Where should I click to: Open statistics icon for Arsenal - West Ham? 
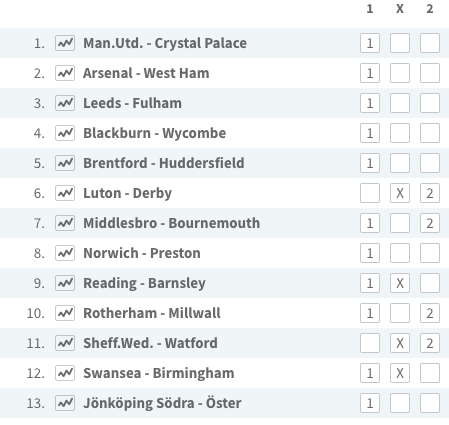(x=65, y=73)
